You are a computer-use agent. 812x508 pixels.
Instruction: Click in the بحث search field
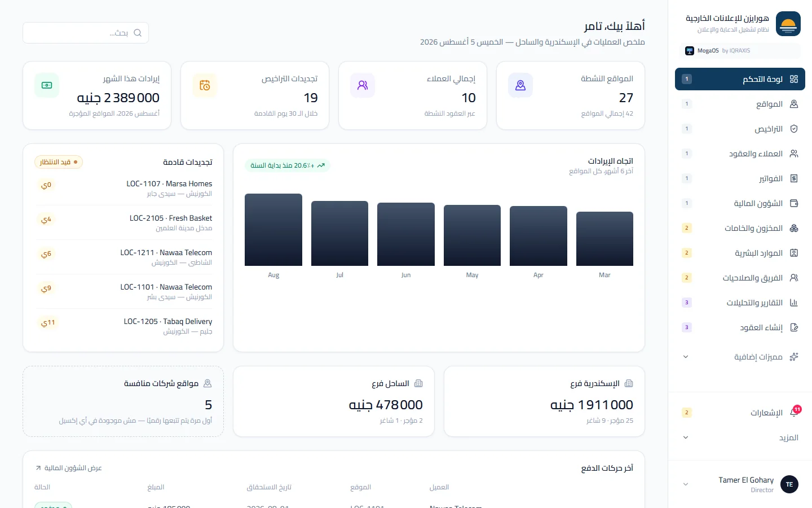(x=86, y=33)
